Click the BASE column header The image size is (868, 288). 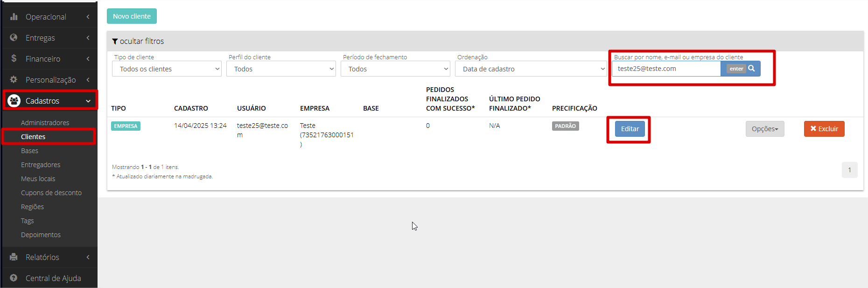pos(371,108)
